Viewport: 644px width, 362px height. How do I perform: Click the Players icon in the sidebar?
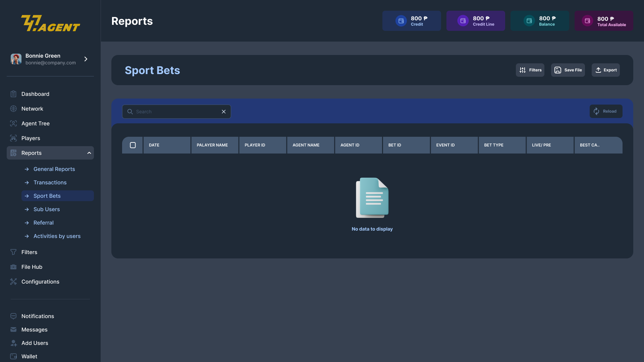coord(13,138)
